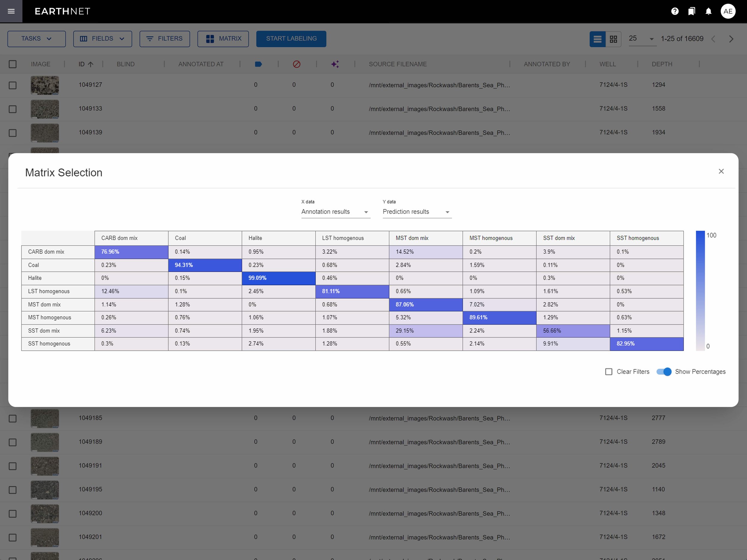The image size is (747, 560).
Task: Open the FIELDS menu
Action: click(x=102, y=39)
